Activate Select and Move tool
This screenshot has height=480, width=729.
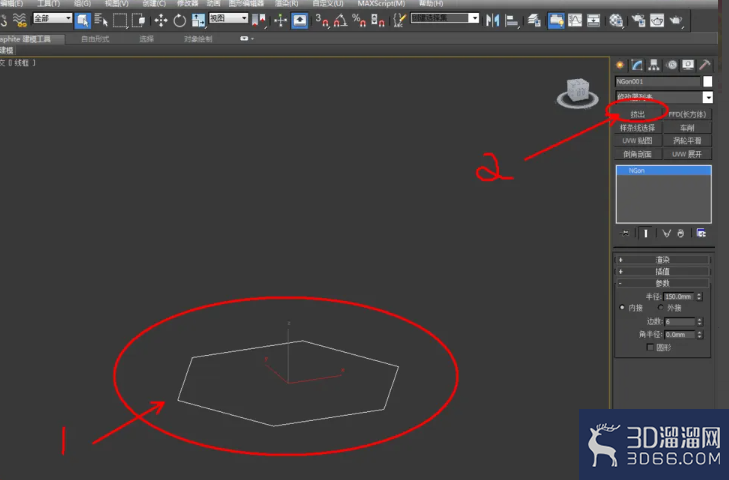(161, 20)
